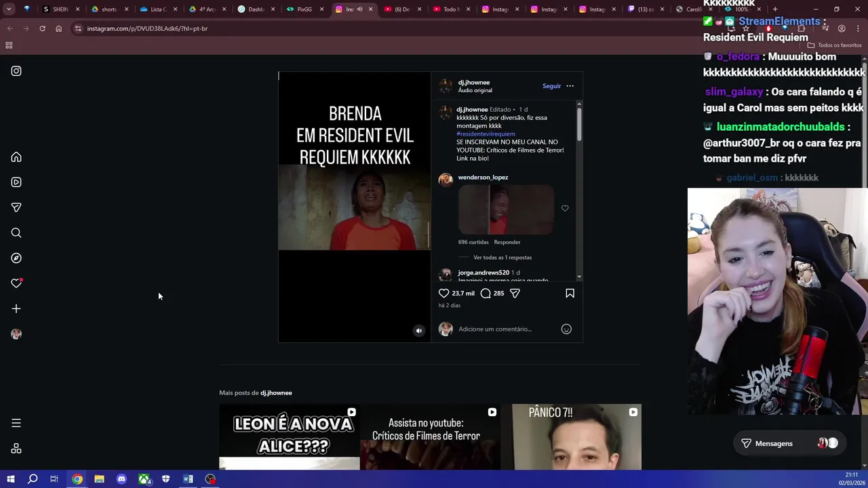
Task: Open Reels icon in Instagram sidebar
Action: [16, 182]
